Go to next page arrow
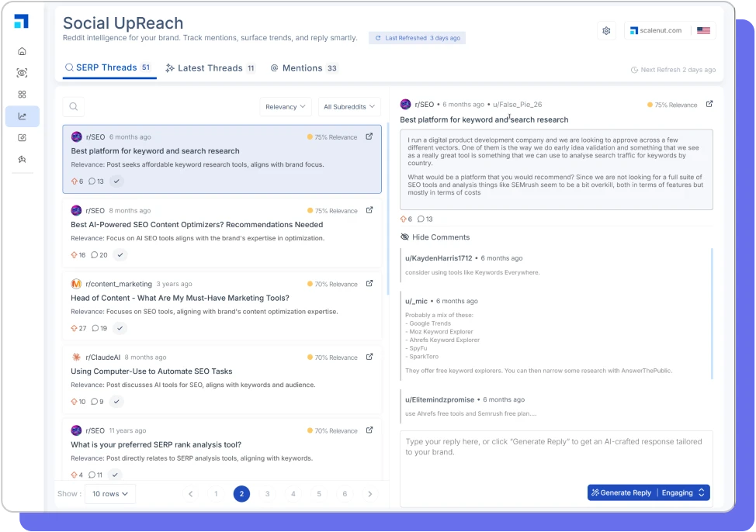Image resolution: width=756 pixels, height=532 pixels. coord(370,494)
